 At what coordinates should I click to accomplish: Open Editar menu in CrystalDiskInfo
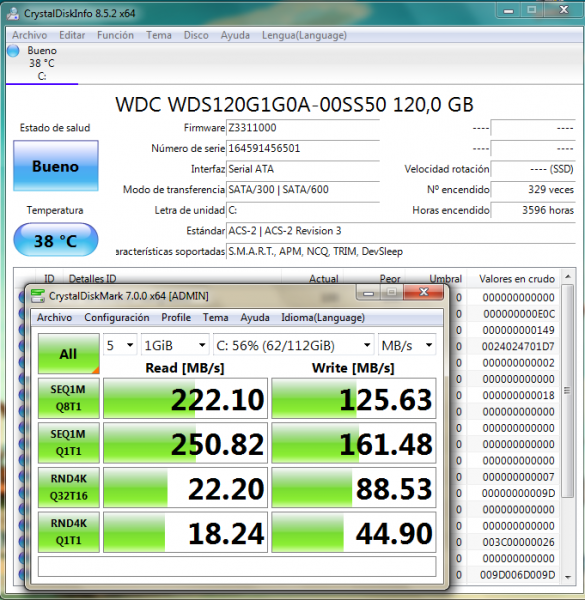[72, 35]
